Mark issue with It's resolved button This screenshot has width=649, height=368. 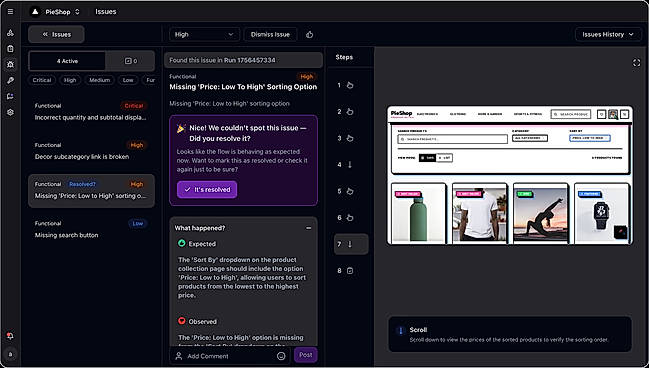pyautogui.click(x=207, y=190)
